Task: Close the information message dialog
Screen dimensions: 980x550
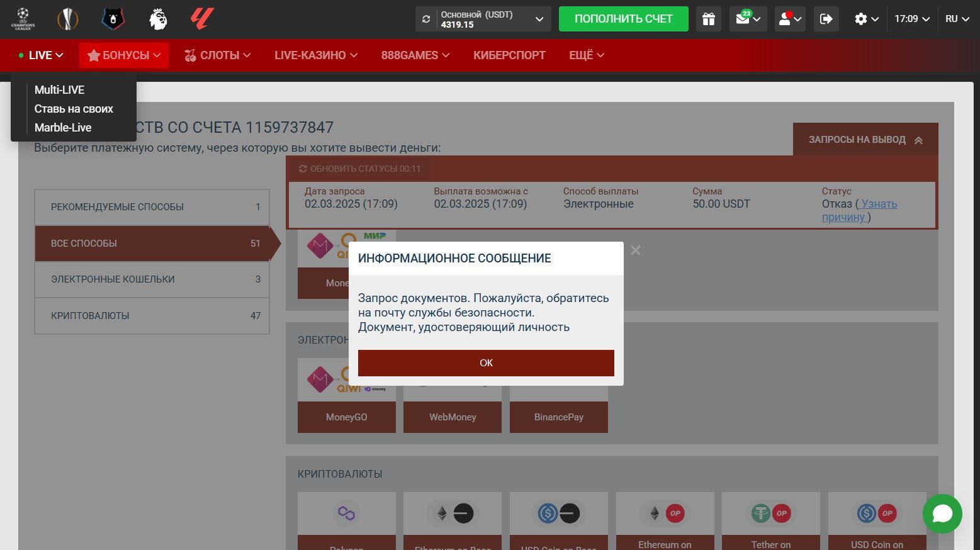Action: [x=636, y=250]
